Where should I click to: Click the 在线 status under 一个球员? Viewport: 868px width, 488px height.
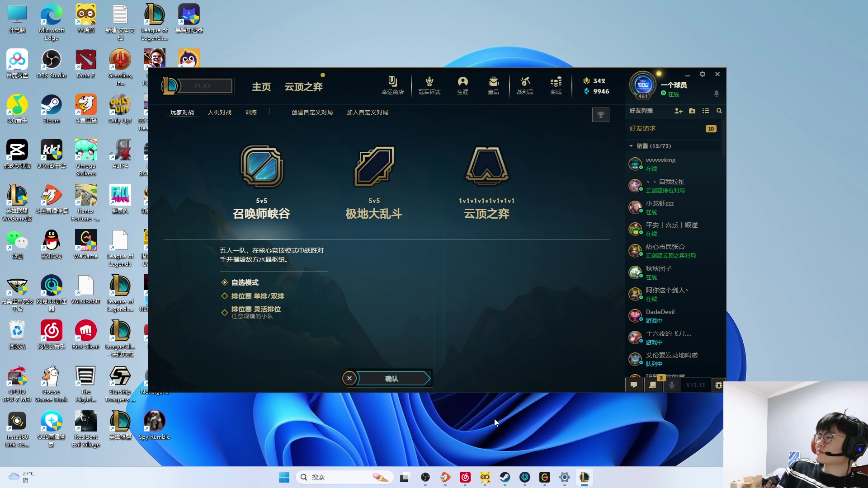tap(670, 94)
